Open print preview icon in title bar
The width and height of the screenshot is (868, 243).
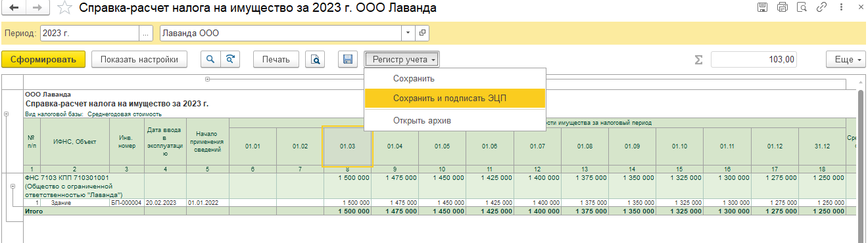click(801, 8)
